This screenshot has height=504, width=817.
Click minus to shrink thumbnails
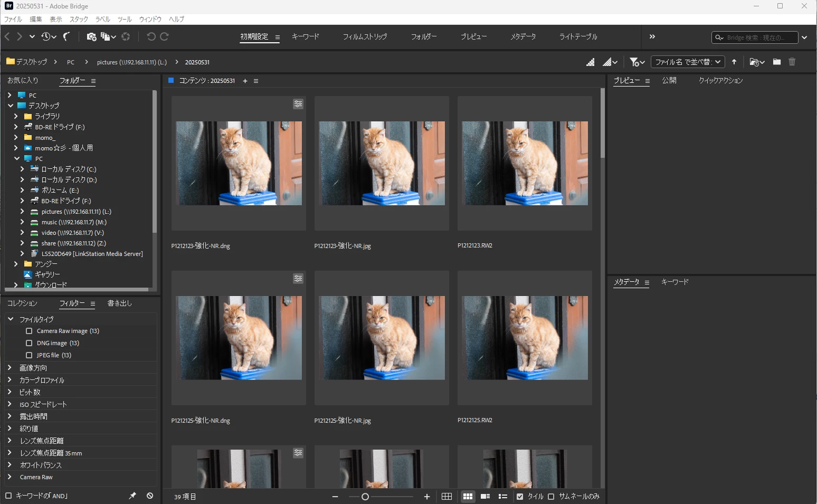tap(335, 497)
